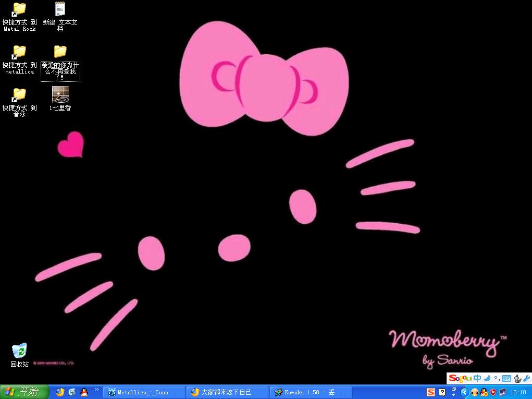Expand the quick launch overflow chevron
532x399 pixels.
tap(97, 390)
